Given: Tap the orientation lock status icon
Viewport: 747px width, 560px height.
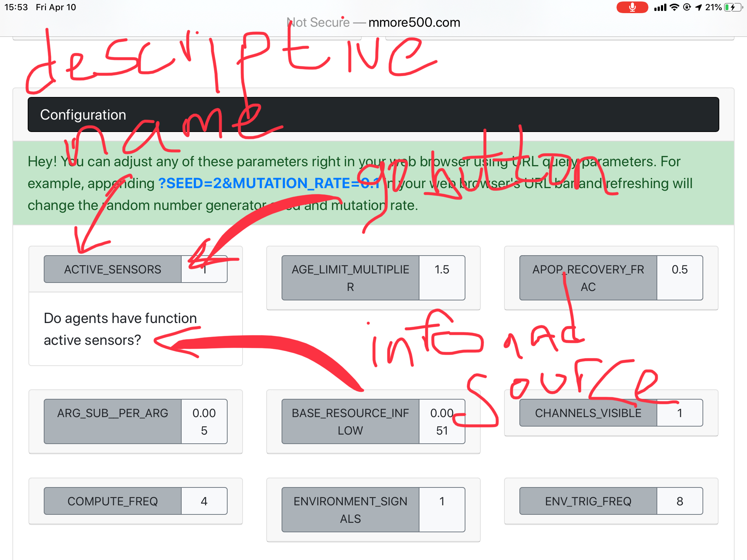Looking at the screenshot, I should click(x=687, y=7).
